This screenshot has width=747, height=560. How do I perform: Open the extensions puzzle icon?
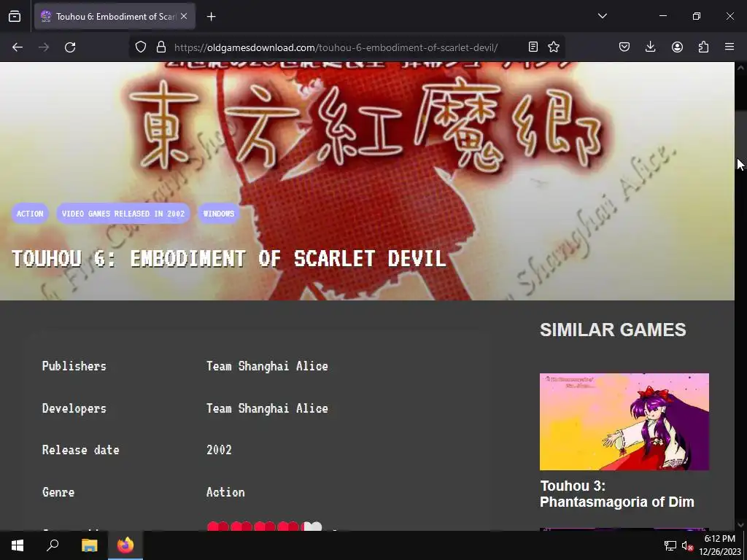[703, 47]
